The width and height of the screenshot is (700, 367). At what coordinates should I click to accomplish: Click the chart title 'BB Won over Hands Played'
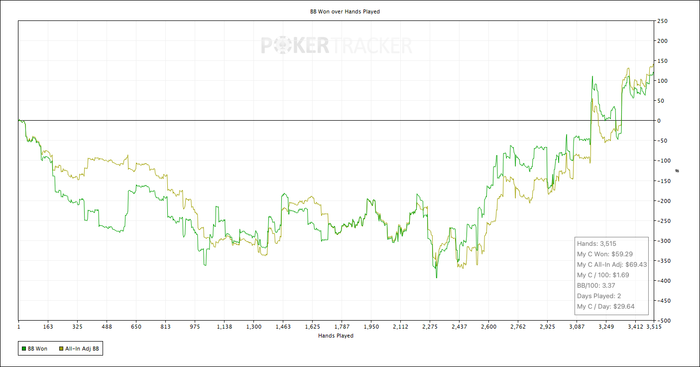tap(345, 12)
